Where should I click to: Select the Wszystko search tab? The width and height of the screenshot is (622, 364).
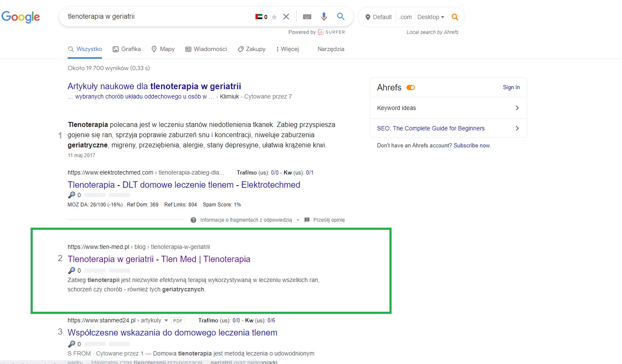[85, 49]
